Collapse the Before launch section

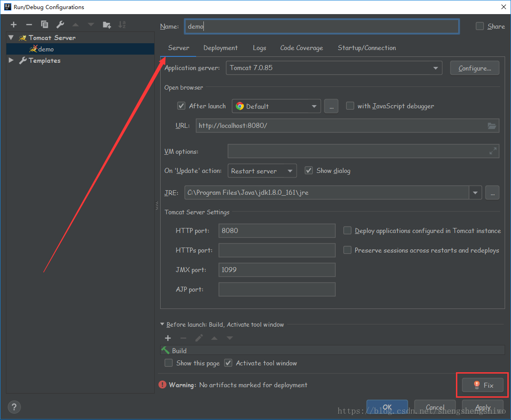(x=162, y=324)
